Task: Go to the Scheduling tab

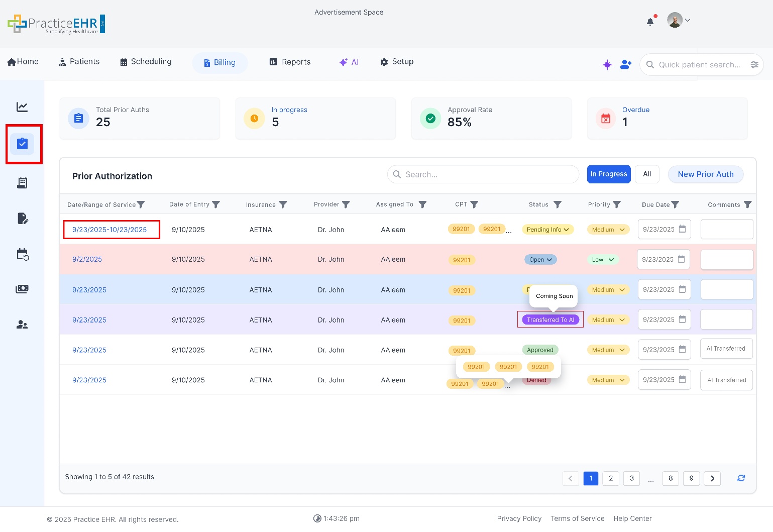Action: 146,62
